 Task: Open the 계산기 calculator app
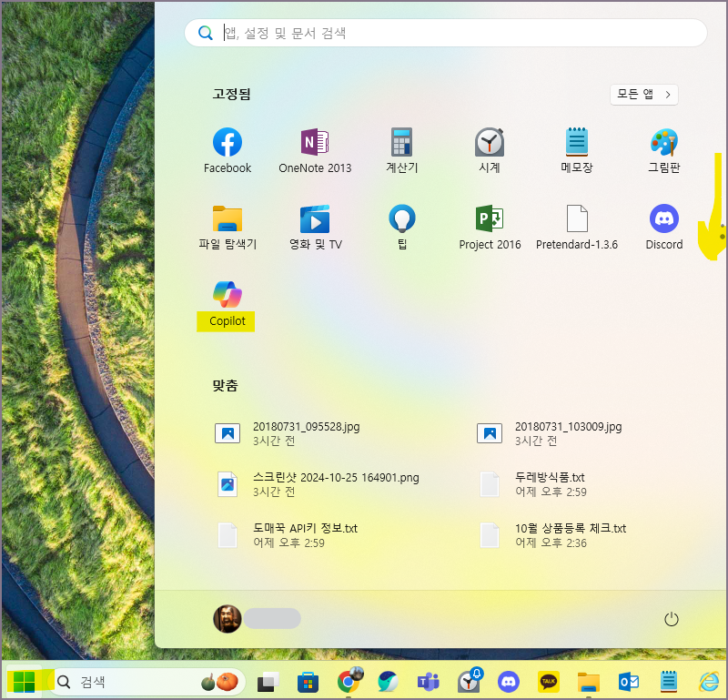pos(402,150)
